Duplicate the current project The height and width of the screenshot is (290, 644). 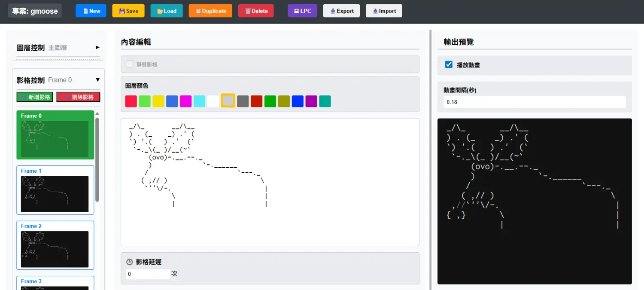click(210, 11)
